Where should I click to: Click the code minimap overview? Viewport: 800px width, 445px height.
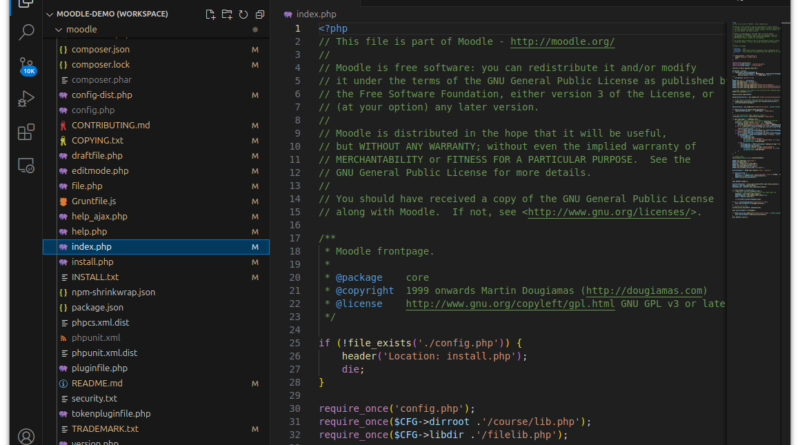coord(756,120)
